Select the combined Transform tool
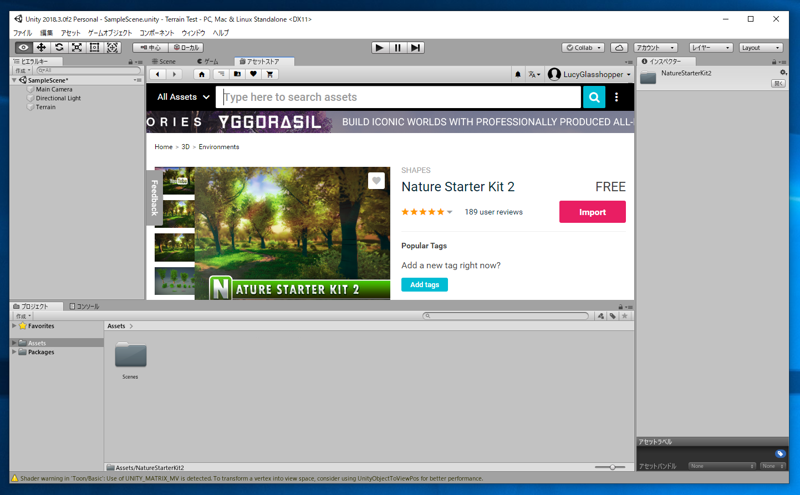 112,47
